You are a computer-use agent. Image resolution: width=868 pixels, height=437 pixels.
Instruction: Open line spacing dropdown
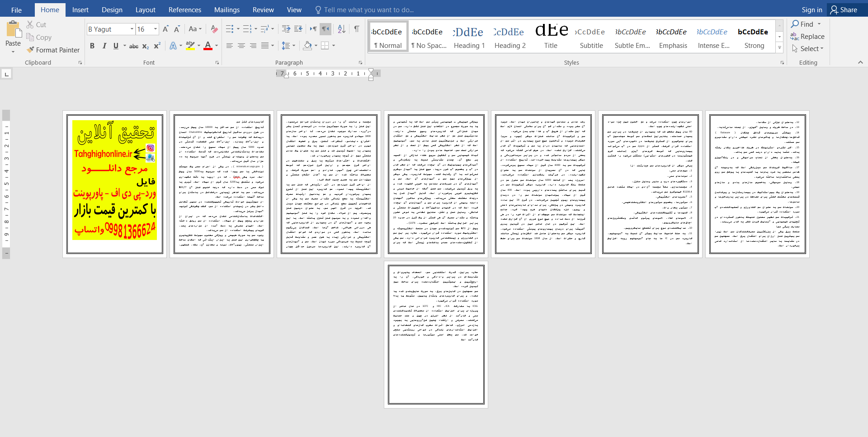pyautogui.click(x=288, y=46)
